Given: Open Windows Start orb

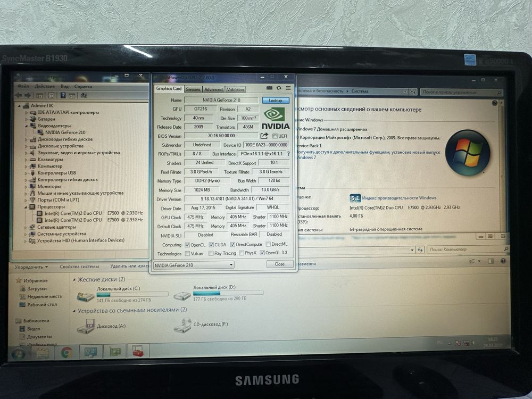Looking at the screenshot, I should 18,354.
